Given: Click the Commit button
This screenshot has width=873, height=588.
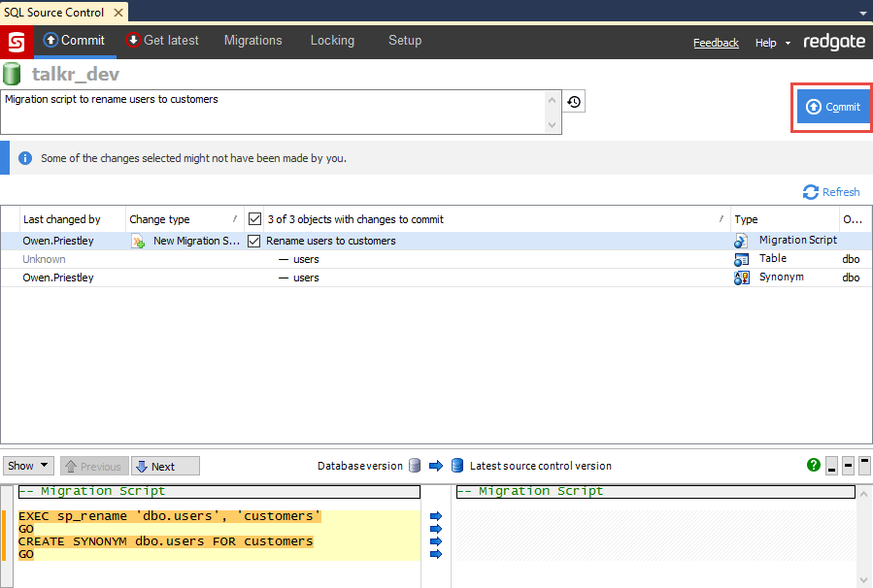Looking at the screenshot, I should click(x=831, y=107).
